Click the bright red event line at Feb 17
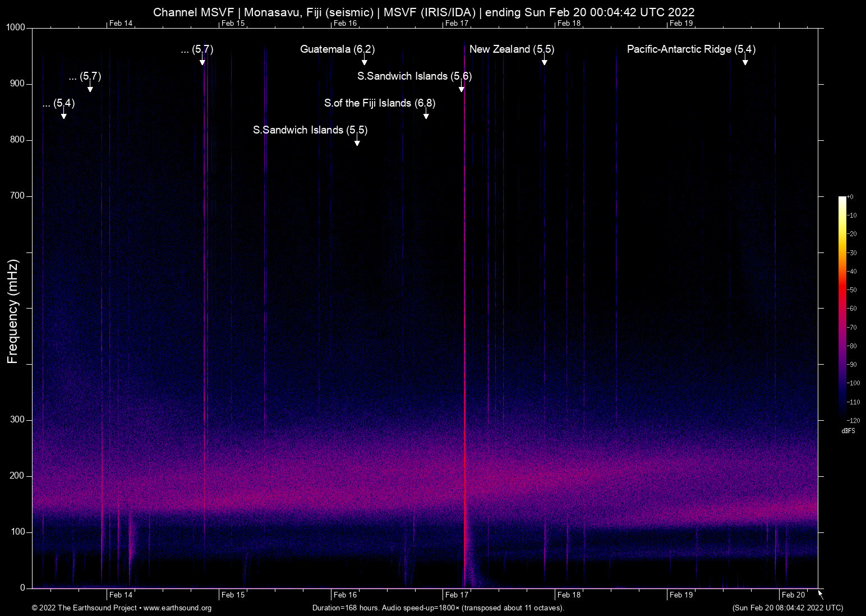Screen dimensions: 866x616 point(465,337)
